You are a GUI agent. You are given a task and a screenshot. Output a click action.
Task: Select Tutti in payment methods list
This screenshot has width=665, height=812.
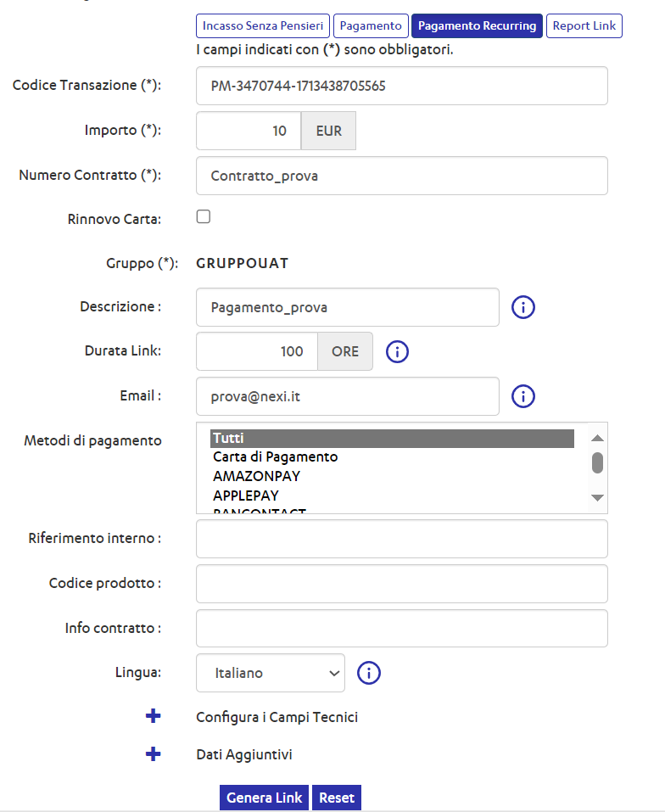point(392,438)
